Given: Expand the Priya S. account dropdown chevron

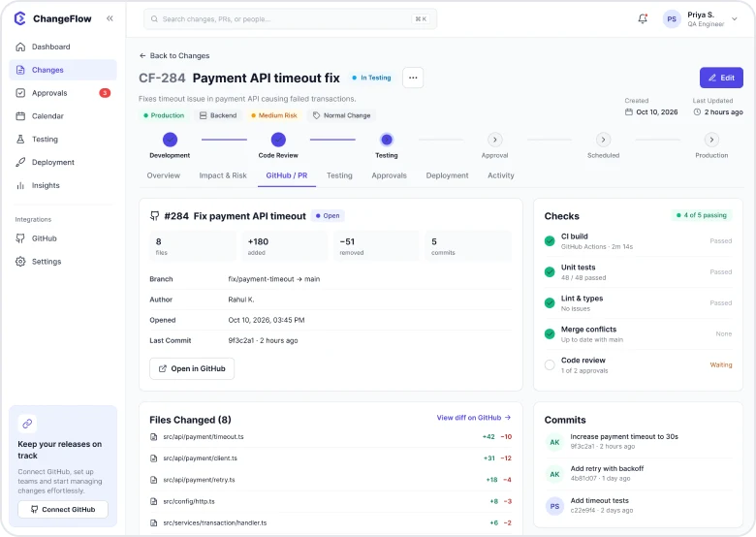Looking at the screenshot, I should [x=735, y=19].
